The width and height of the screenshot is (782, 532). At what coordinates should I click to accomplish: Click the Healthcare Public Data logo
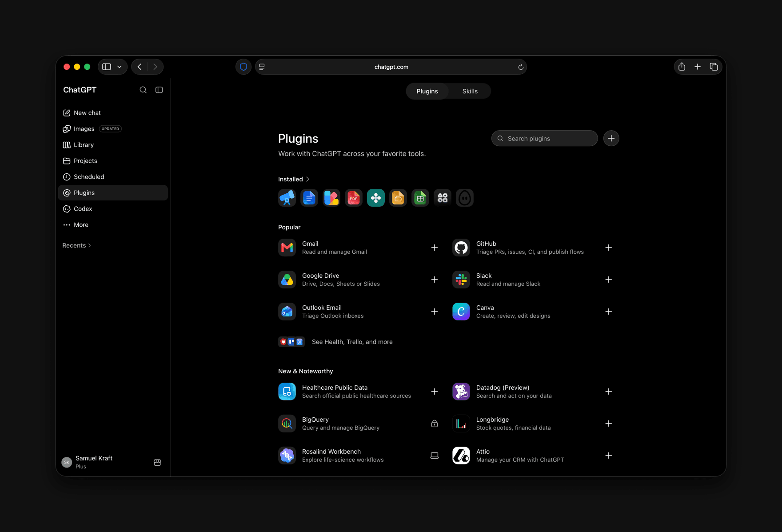(287, 392)
